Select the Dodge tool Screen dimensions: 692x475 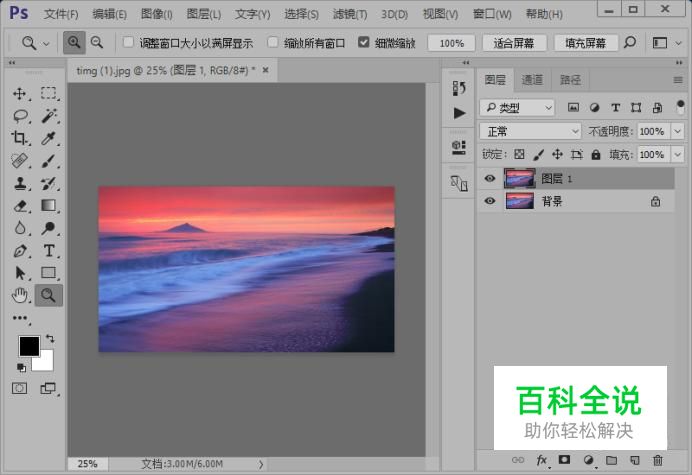coord(49,228)
